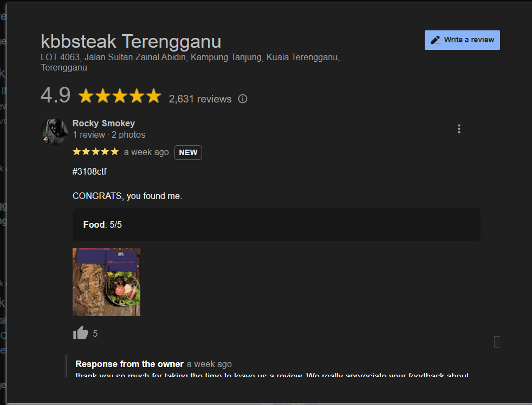Like the review with the thumbs-up icon
Viewport: 532px width, 405px height.
pyautogui.click(x=81, y=333)
